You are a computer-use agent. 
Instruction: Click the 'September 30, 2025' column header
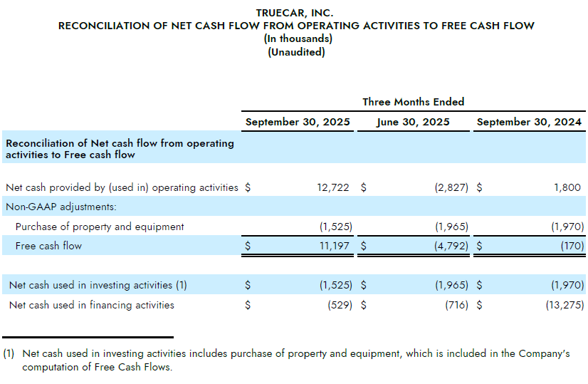tap(298, 122)
